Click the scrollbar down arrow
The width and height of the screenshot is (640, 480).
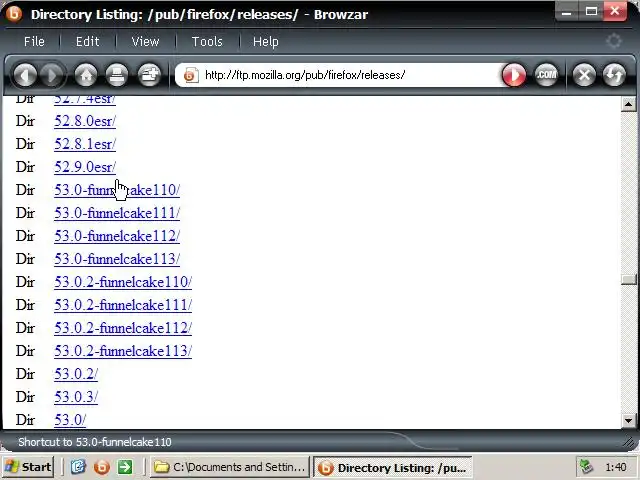[x=629, y=420]
